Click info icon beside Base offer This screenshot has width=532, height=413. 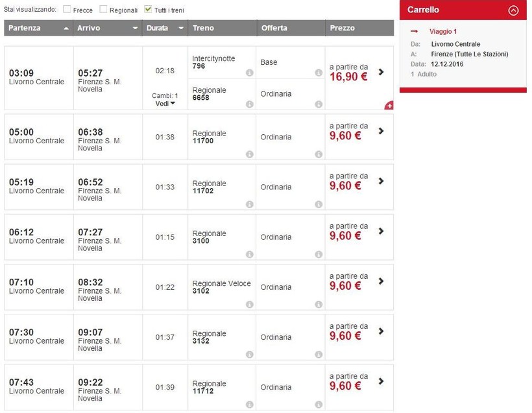[319, 73]
